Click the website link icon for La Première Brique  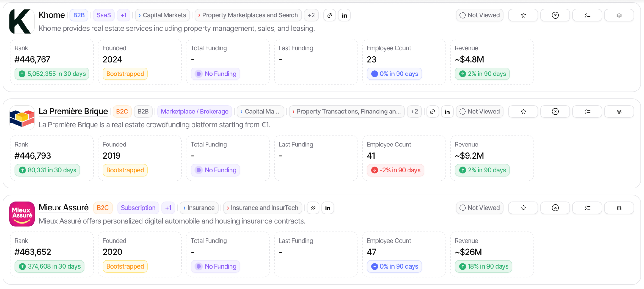(433, 112)
